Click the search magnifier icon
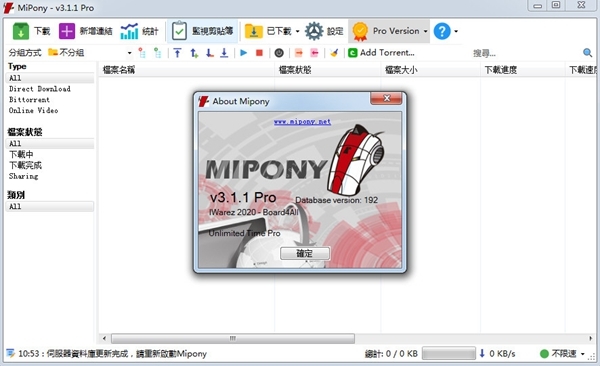600x366 pixels. tap(587, 53)
